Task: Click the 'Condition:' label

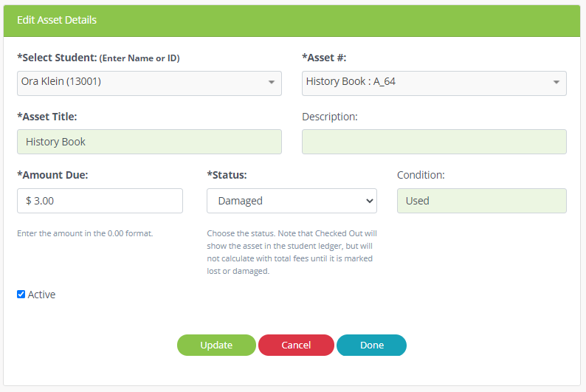Action: coord(421,175)
